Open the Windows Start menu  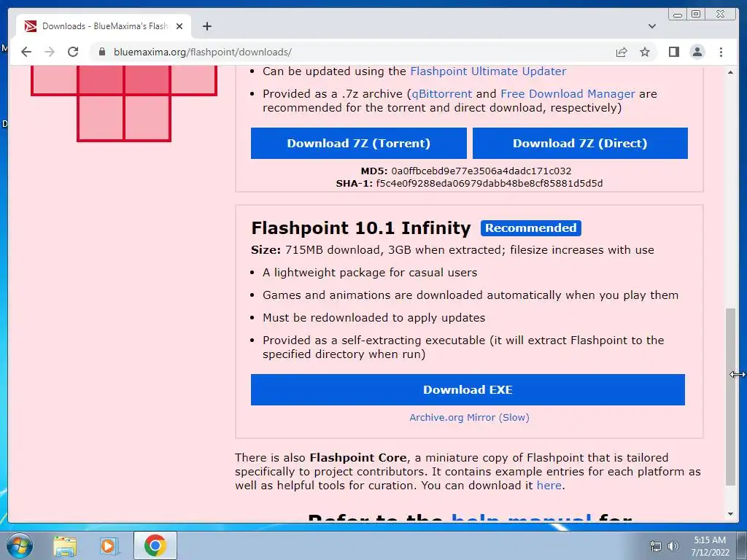click(x=19, y=545)
